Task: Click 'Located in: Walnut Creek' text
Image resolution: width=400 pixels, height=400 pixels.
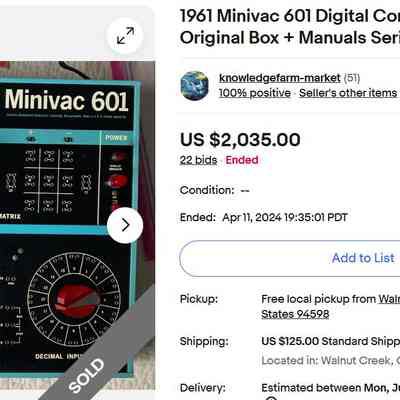Action: [331, 360]
